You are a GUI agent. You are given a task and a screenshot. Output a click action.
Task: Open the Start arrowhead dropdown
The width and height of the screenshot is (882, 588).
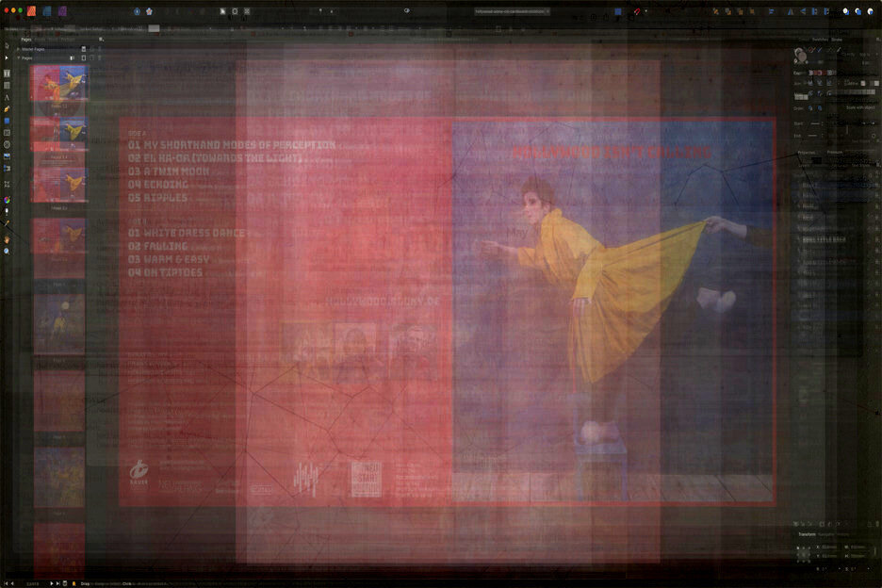815,123
